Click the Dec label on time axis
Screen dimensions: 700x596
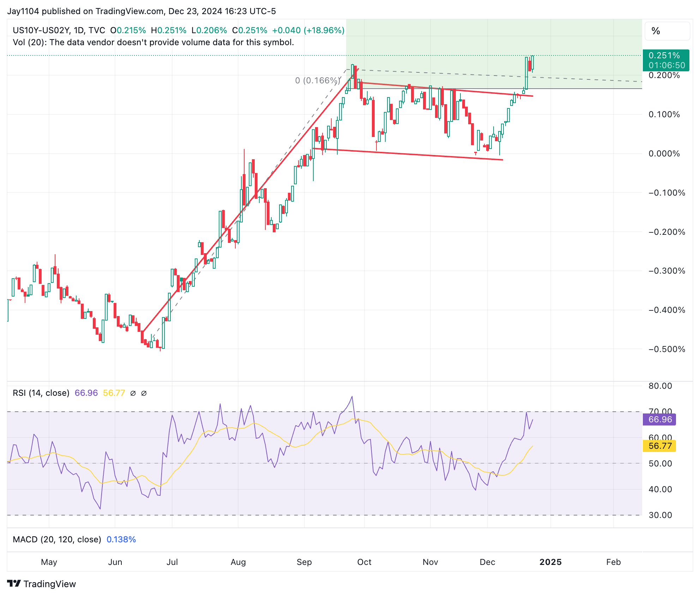(x=487, y=562)
